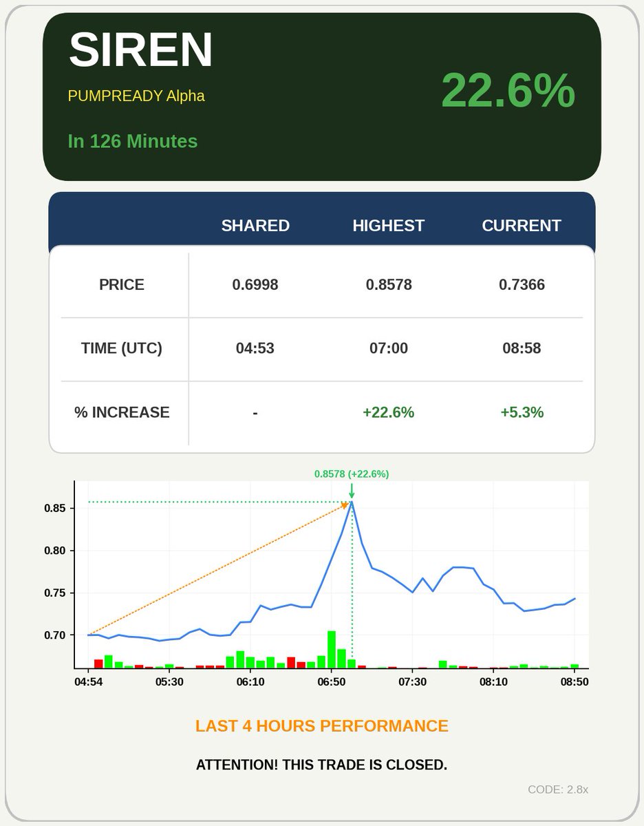Image resolution: width=644 pixels, height=826 pixels.
Task: Click the tallest green volume bar
Action: (332, 649)
